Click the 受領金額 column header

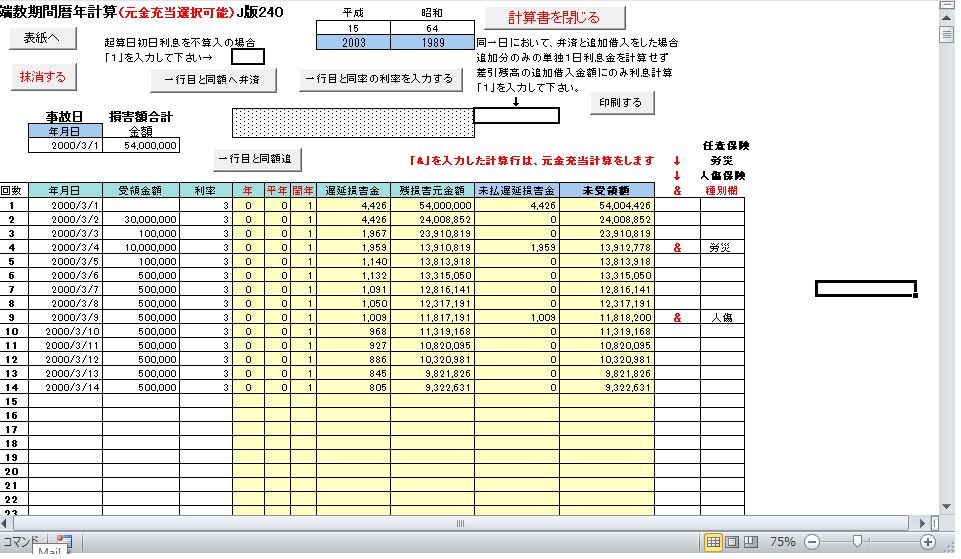[x=141, y=191]
